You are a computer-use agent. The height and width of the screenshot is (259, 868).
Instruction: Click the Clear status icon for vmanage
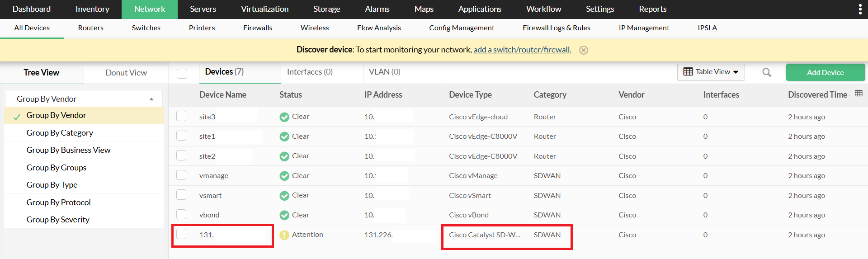pyautogui.click(x=284, y=176)
